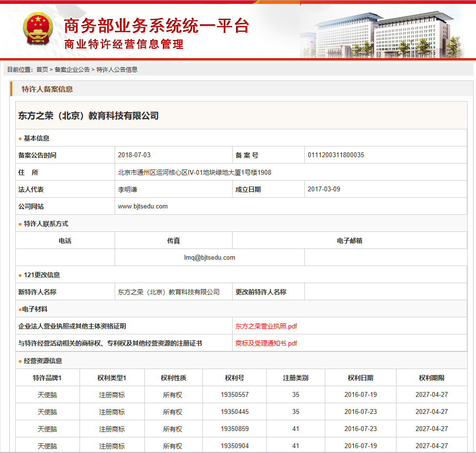This screenshot has width=476, height=453.
Task: Click the 成立日期 label
Action: 248,189
